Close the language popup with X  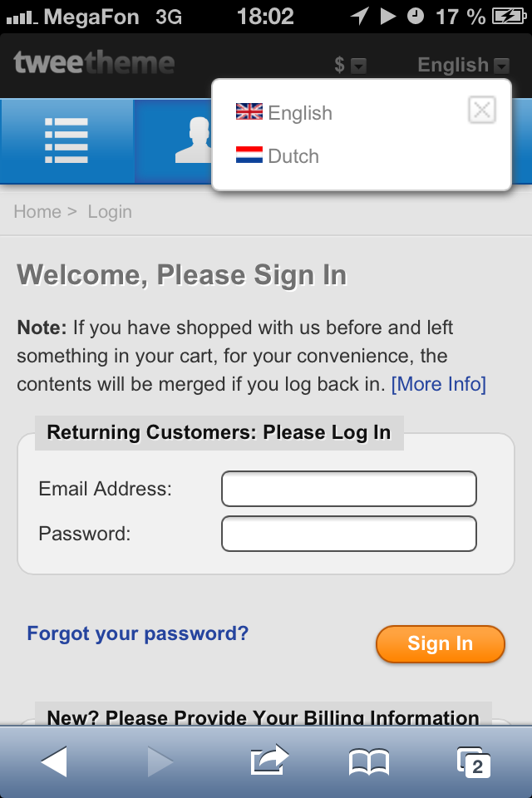pyautogui.click(x=481, y=110)
